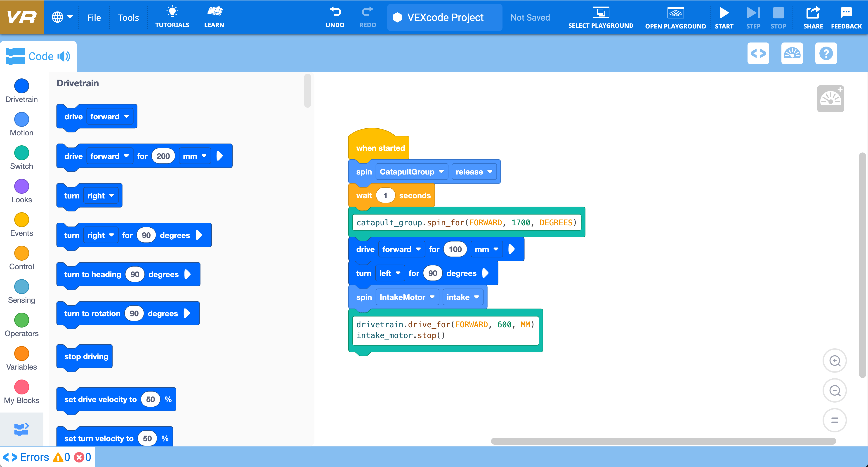Click the stop driving block
Image resolution: width=868 pixels, height=467 pixels.
85,356
